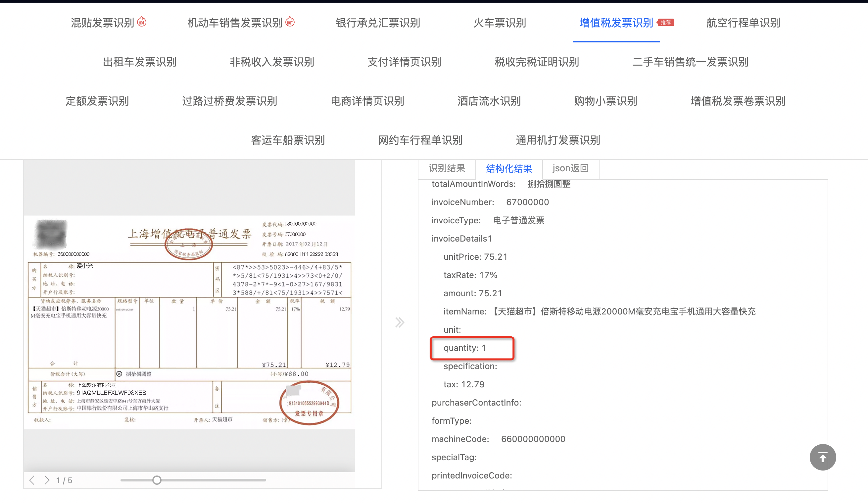Open 二手车销售统一发票识别
The height and width of the screenshot is (503, 868).
pyautogui.click(x=690, y=62)
